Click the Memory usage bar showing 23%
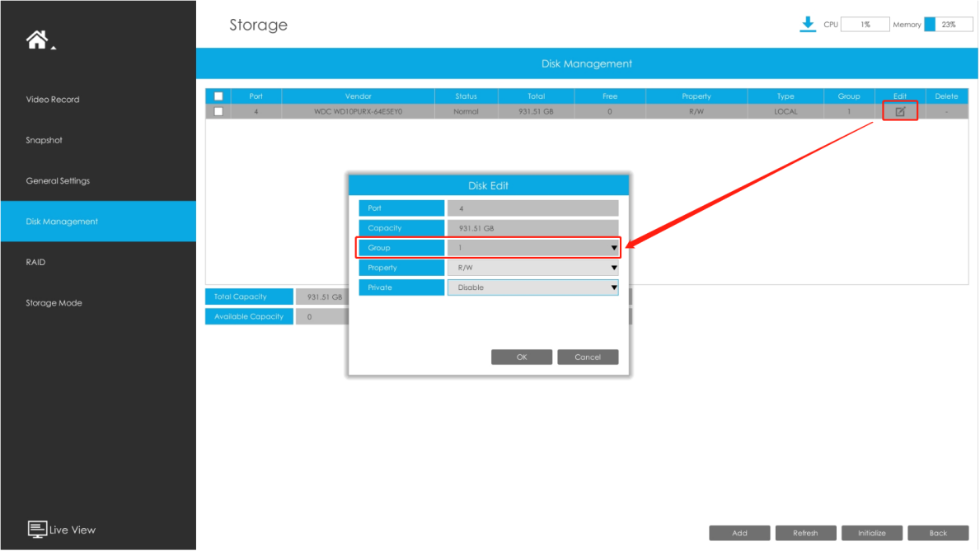 point(948,25)
